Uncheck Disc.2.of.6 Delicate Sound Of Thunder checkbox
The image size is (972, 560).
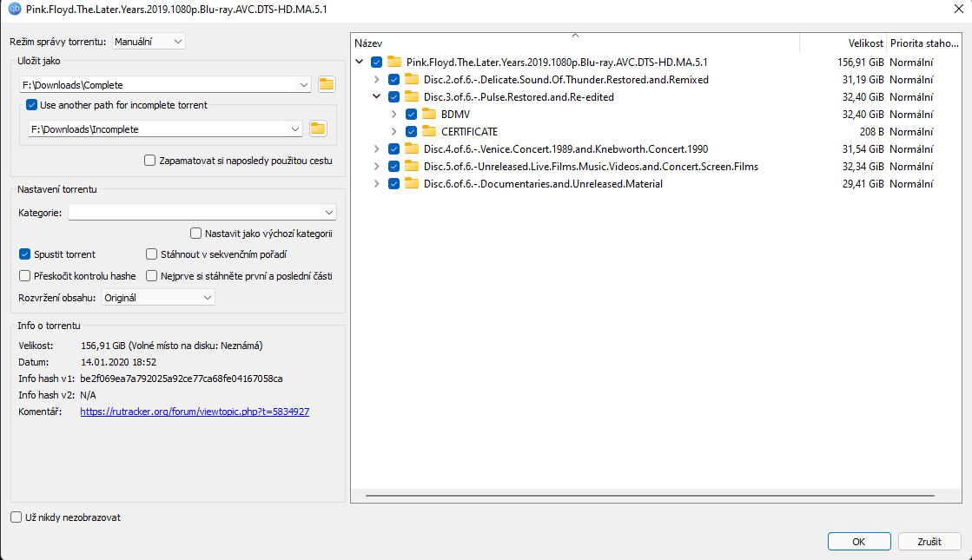click(393, 79)
